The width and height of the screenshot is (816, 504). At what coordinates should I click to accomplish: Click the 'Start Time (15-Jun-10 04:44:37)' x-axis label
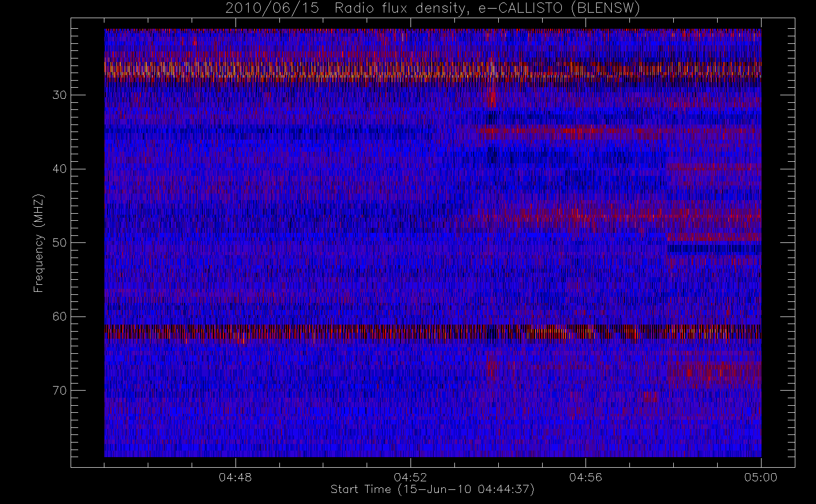(x=432, y=489)
